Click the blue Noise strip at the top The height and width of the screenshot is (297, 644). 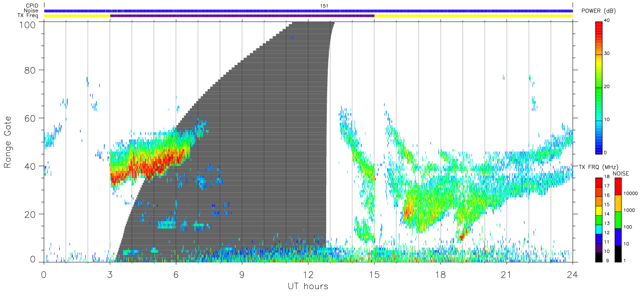[308, 10]
